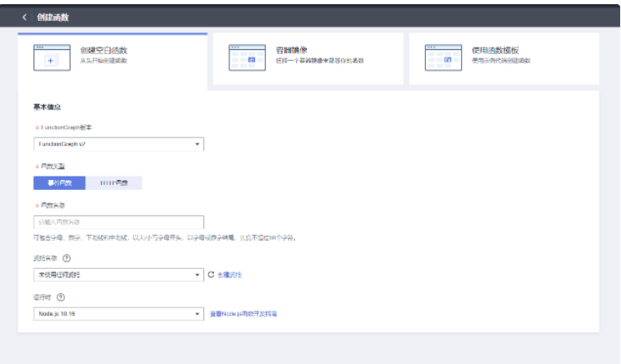The image size is (621, 364).
Task: Focus the function name input field
Action: click(x=119, y=222)
